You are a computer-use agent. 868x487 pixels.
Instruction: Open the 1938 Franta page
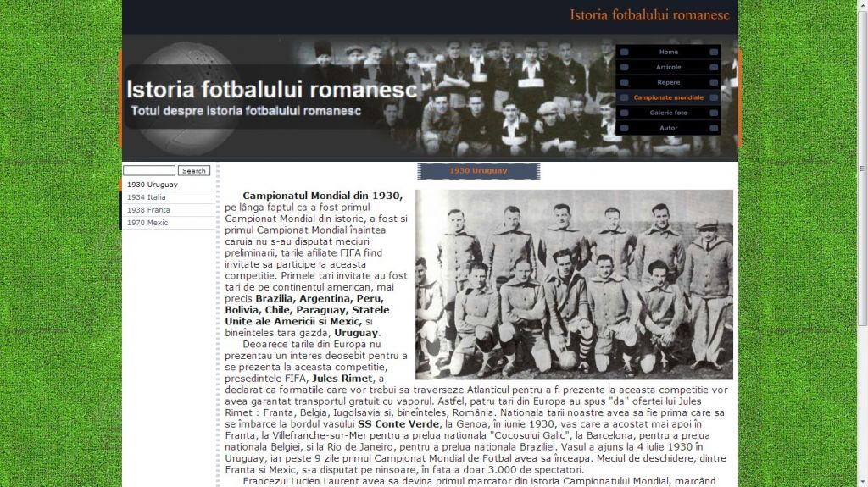147,210
